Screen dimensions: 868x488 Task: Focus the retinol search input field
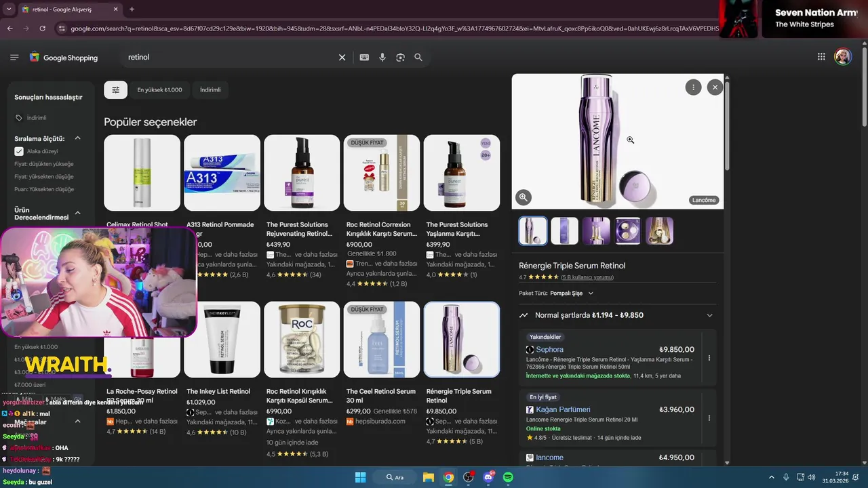(x=231, y=58)
